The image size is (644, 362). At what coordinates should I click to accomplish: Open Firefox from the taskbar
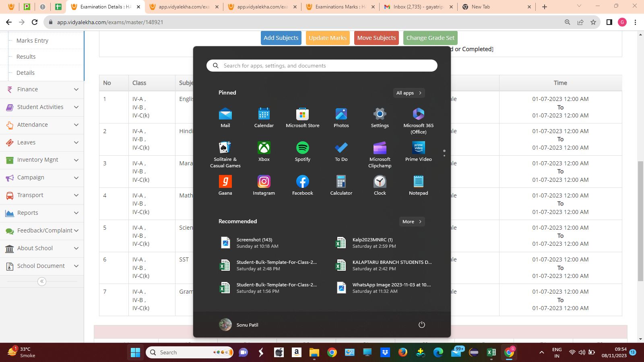click(x=403, y=352)
